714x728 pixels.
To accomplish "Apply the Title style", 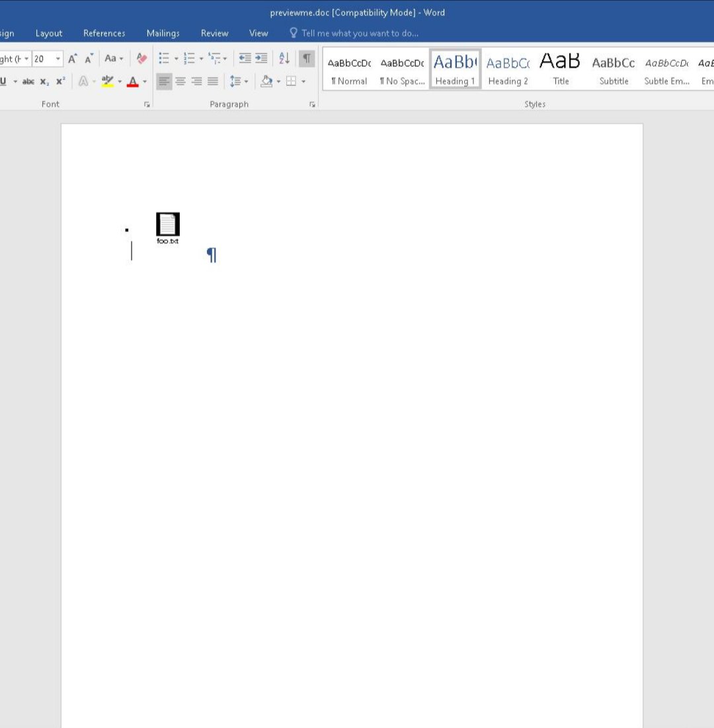I will [561, 69].
